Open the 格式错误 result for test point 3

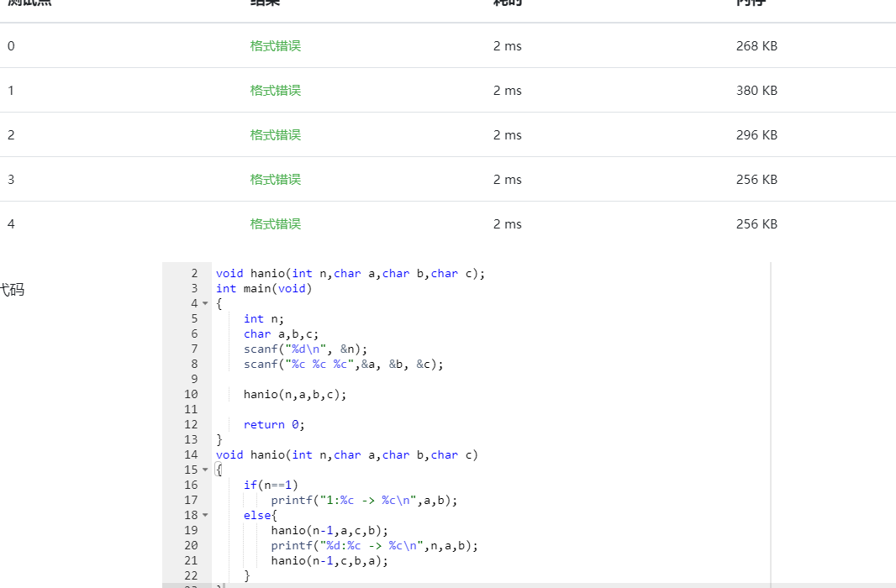[275, 180]
